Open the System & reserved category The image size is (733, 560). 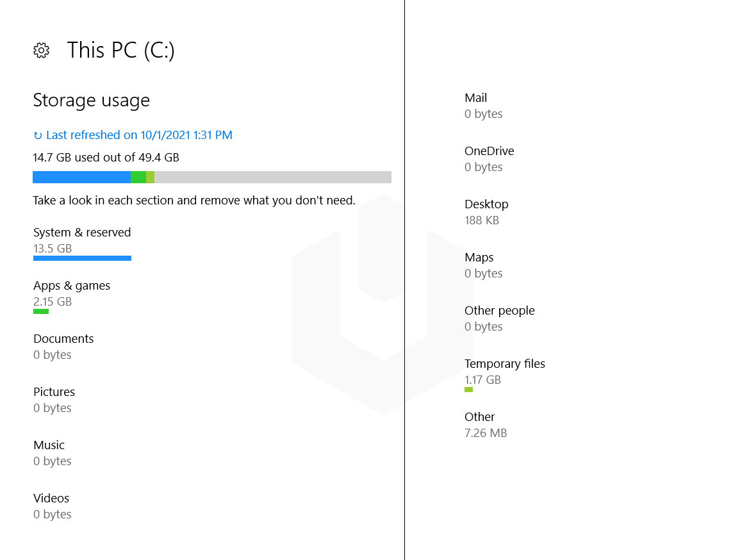[81, 233]
